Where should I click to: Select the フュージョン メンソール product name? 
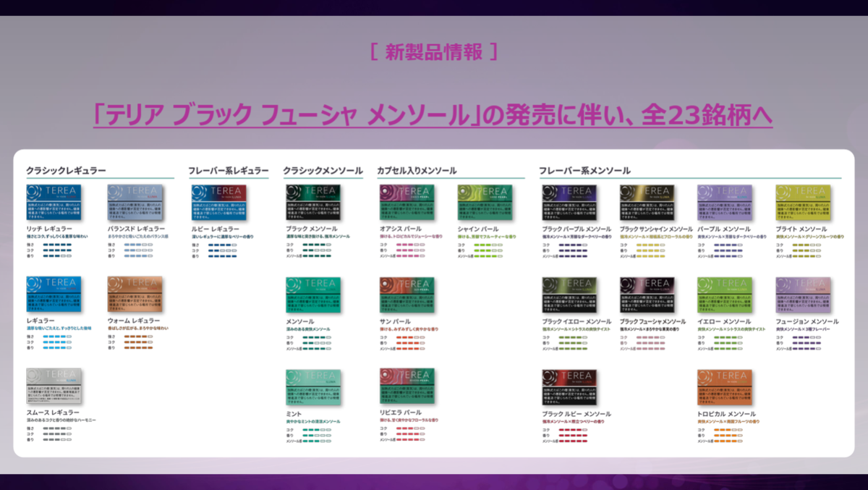(x=807, y=321)
